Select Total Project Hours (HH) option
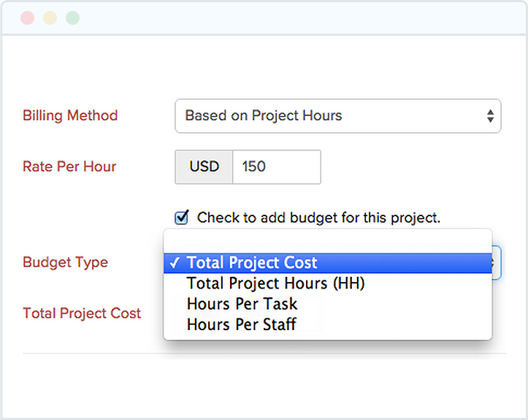The image size is (528, 420). pyautogui.click(x=275, y=283)
